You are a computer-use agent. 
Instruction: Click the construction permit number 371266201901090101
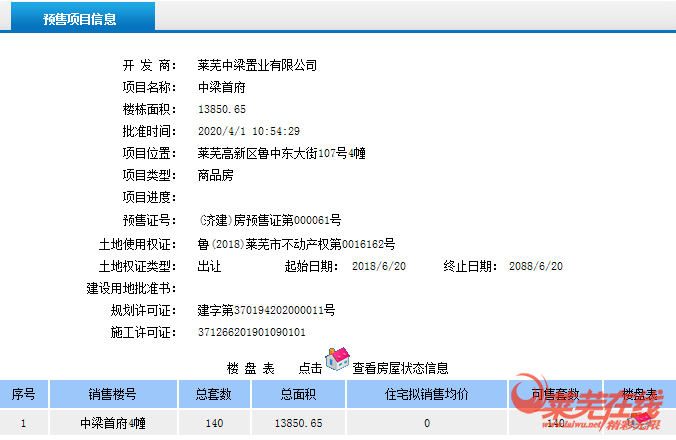point(252,332)
